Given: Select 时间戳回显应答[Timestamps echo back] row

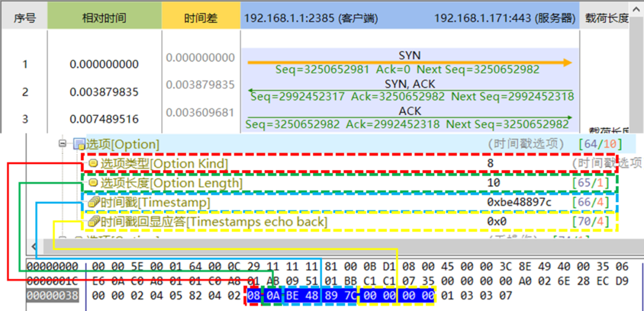Looking at the screenshot, I should (x=349, y=222).
